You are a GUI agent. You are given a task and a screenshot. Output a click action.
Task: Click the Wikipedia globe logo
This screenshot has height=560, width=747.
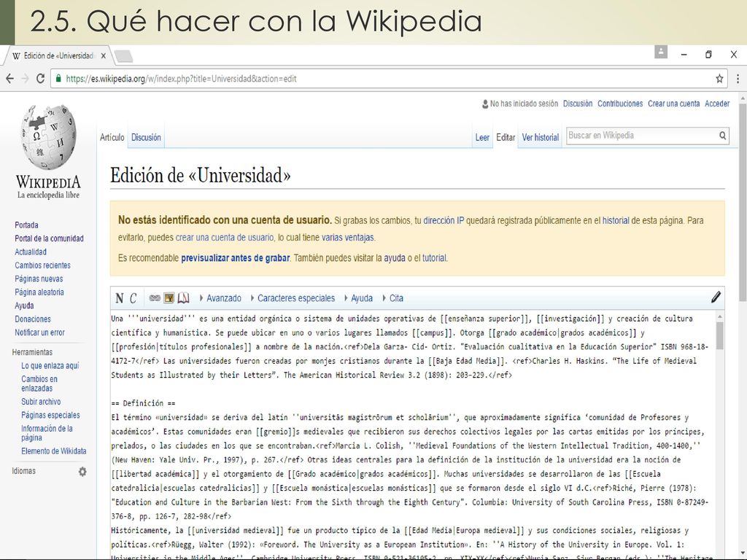tap(48, 138)
